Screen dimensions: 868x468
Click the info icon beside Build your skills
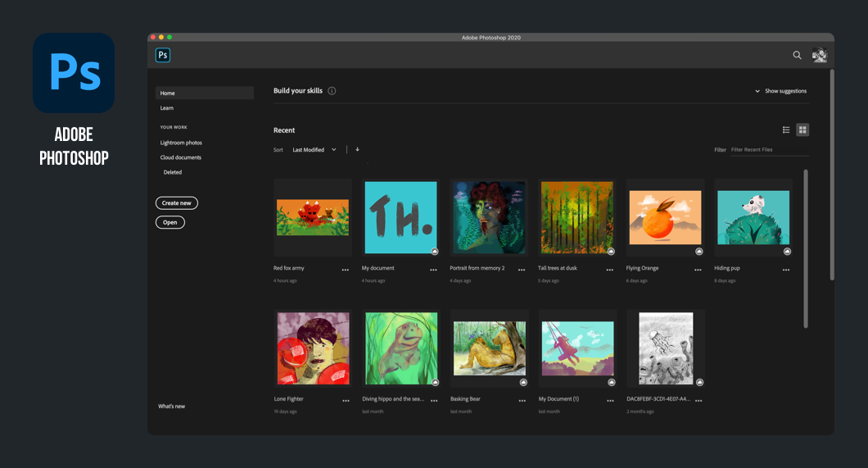332,91
